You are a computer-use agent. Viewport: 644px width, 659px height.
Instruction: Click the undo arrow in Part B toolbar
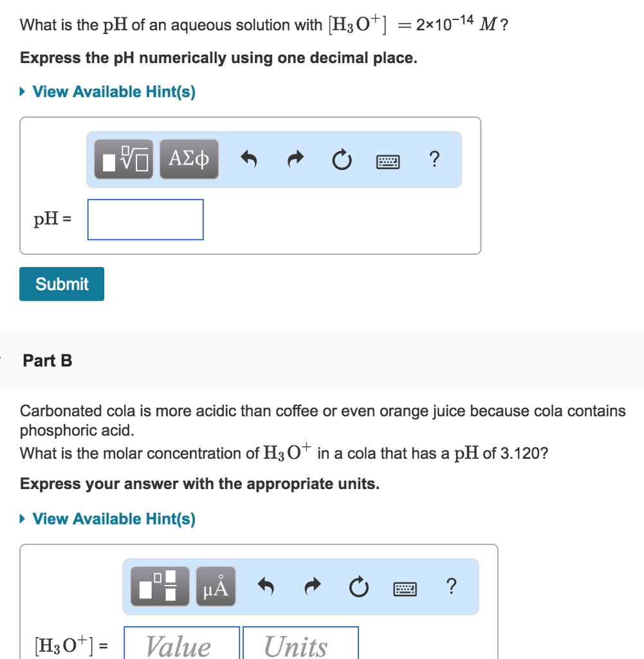point(266,586)
